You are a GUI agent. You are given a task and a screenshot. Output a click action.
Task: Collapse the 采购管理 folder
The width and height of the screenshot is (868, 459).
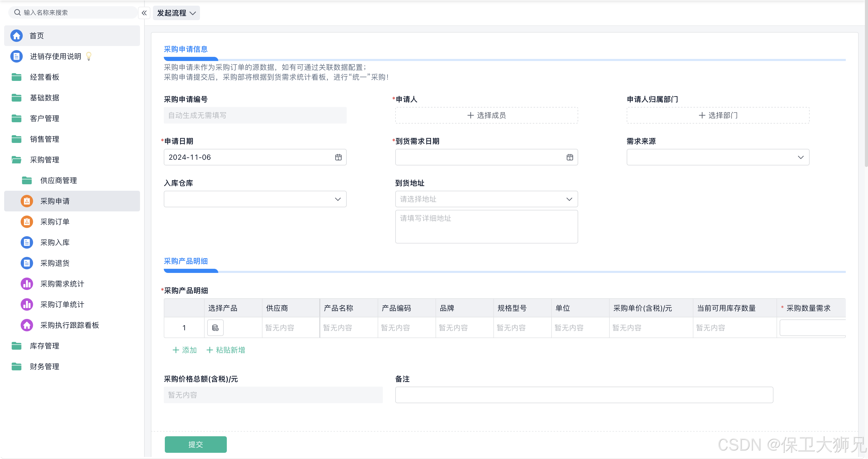(x=44, y=160)
